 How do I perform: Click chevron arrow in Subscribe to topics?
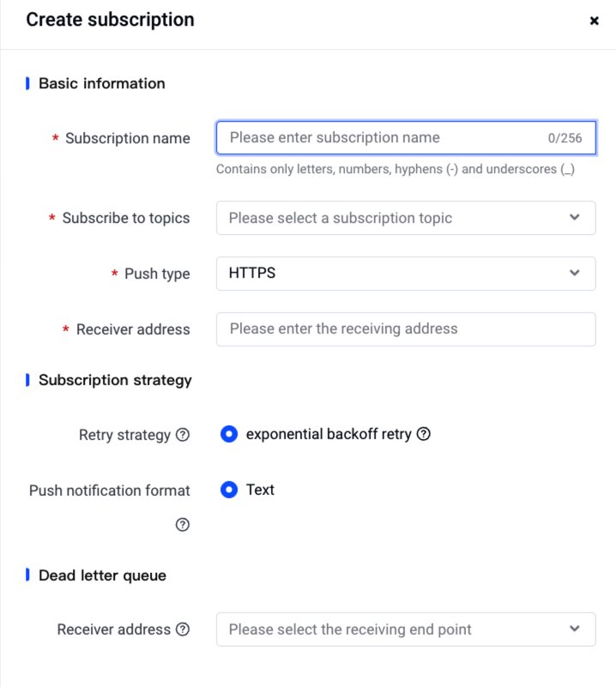tap(575, 218)
